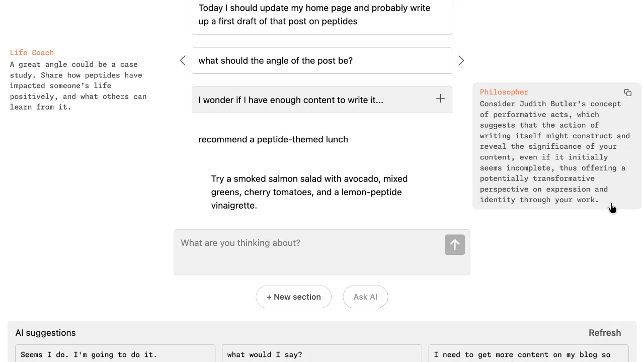Copy the Philosopher response with the copy icon

point(627,93)
